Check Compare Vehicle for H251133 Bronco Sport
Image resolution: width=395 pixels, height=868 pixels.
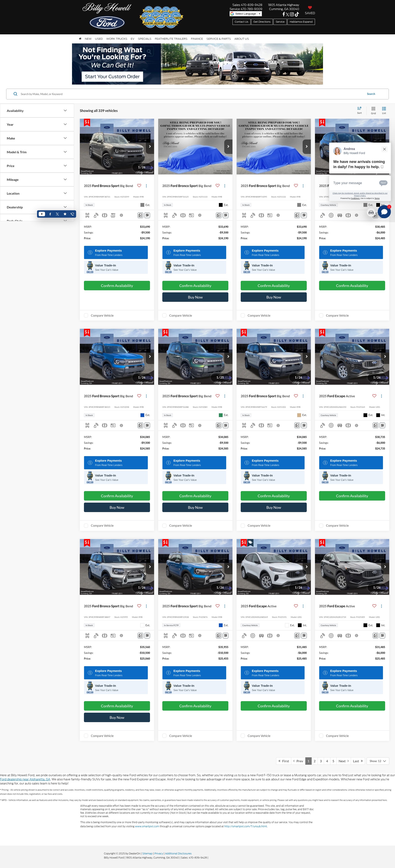pos(164,315)
